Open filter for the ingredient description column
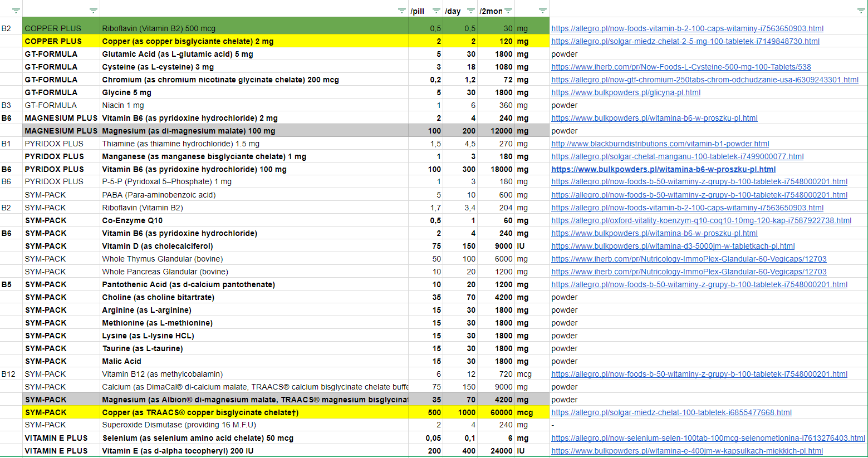The image size is (868, 458). click(401, 11)
